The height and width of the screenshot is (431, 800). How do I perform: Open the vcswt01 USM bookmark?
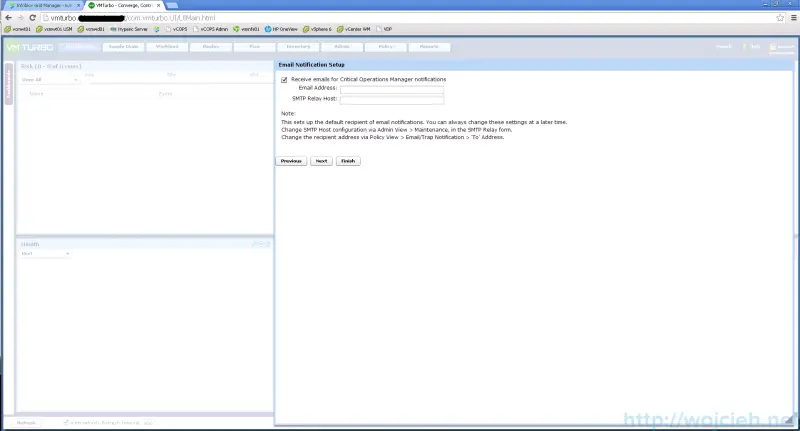coord(54,29)
